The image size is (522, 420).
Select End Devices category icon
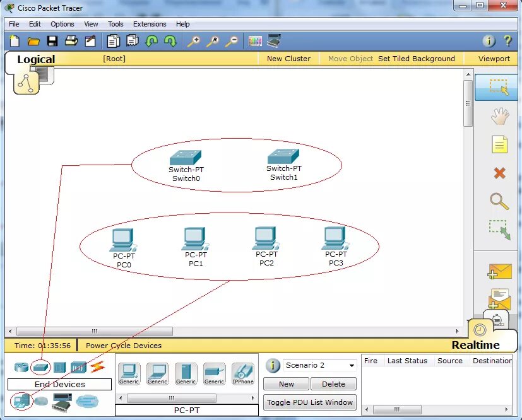pyautogui.click(x=21, y=401)
